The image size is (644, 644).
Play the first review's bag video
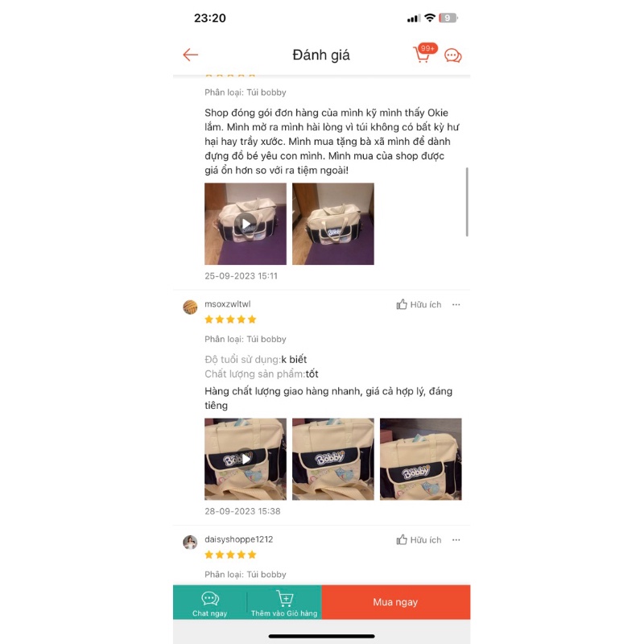click(246, 224)
